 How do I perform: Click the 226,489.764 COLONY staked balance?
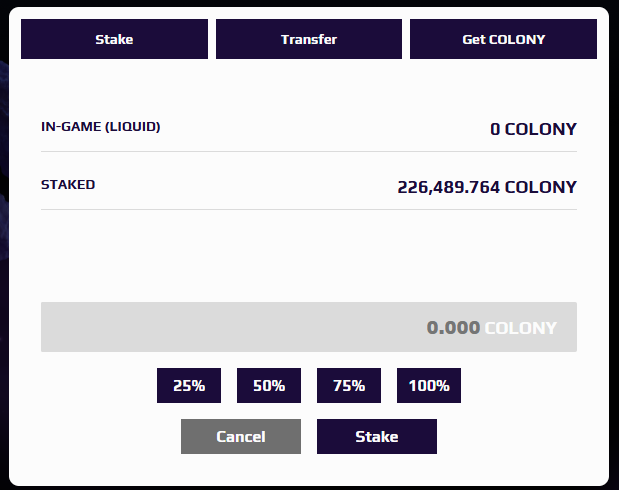pyautogui.click(x=487, y=187)
